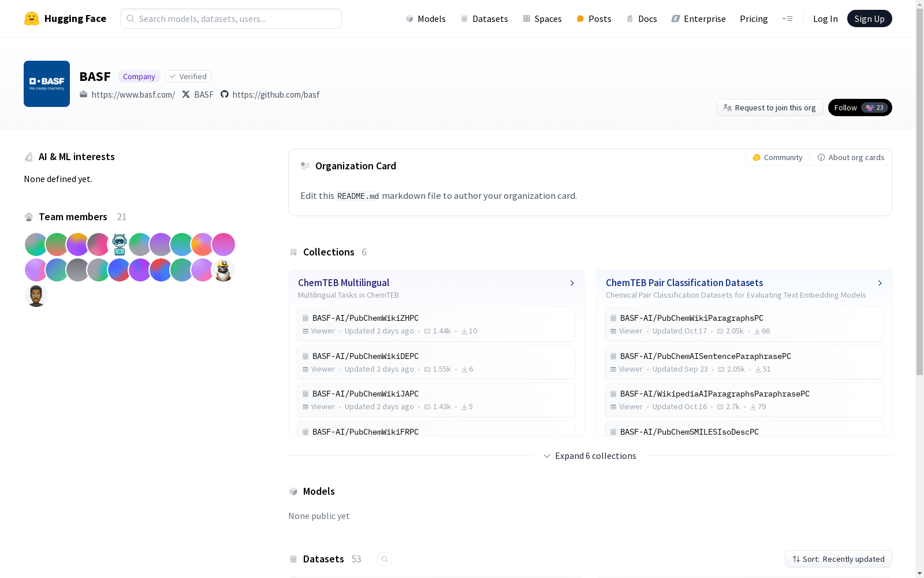Click the first team member avatar in the top row
Image resolution: width=924 pixels, height=578 pixels.
click(36, 244)
